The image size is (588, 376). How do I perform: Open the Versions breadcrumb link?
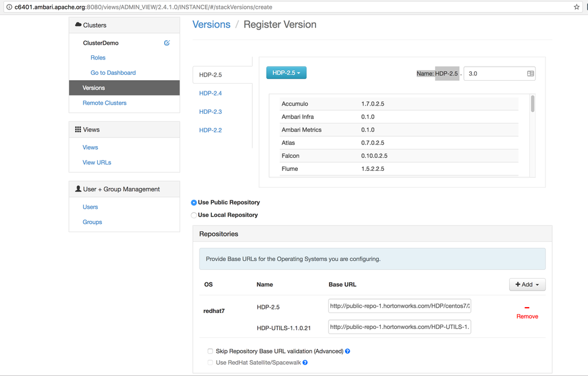(x=211, y=24)
